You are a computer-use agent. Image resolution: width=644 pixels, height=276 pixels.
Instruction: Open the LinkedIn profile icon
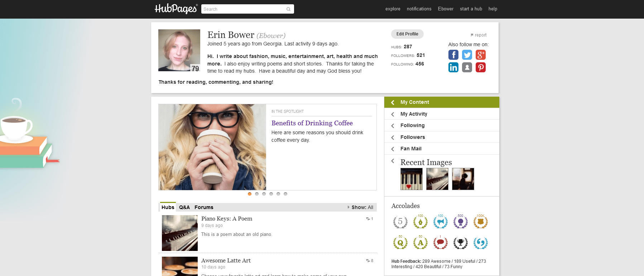click(453, 67)
